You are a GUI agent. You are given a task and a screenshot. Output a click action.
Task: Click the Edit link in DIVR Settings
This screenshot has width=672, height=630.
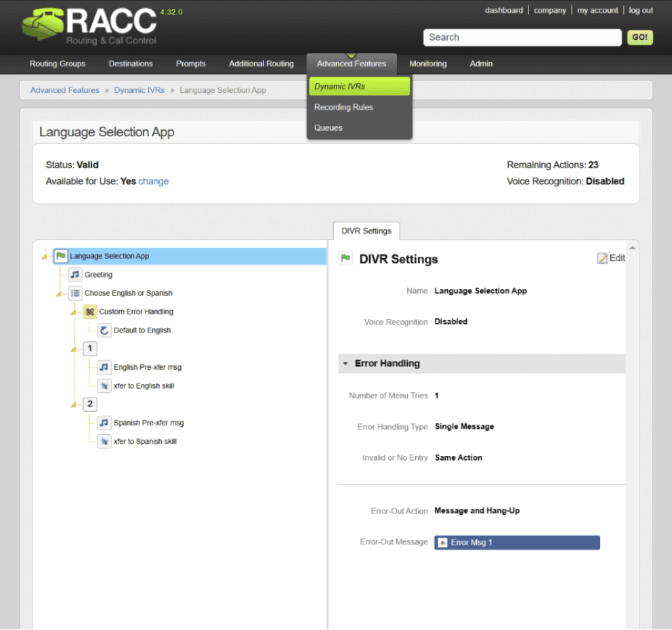pyautogui.click(x=616, y=258)
